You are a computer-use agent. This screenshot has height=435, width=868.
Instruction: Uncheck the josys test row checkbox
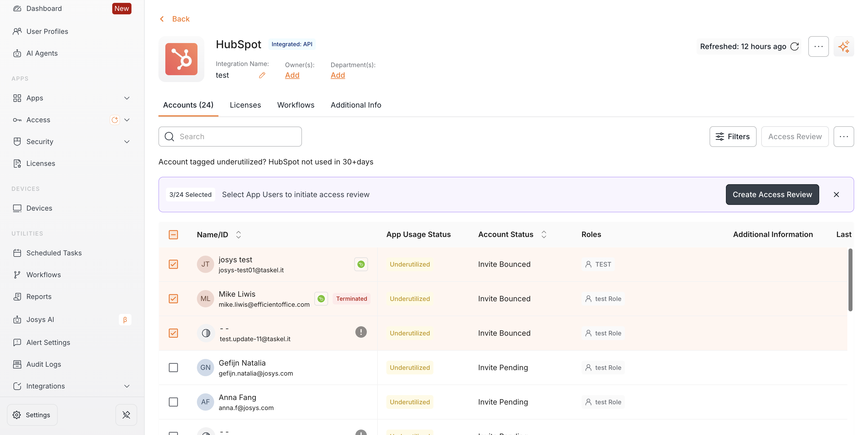(x=173, y=264)
